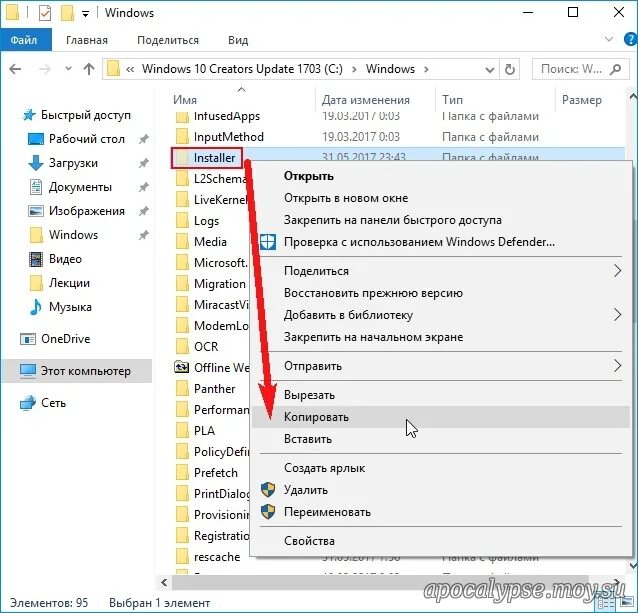Image resolution: width=638 pixels, height=613 pixels.
Task: Open pinned Windows folder in sidebar
Action: point(73,235)
